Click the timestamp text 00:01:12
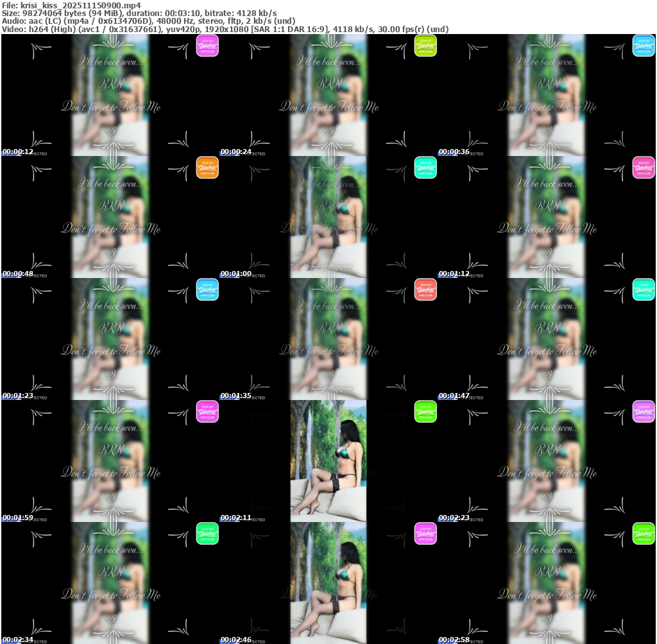The image size is (657, 644). coord(454,274)
